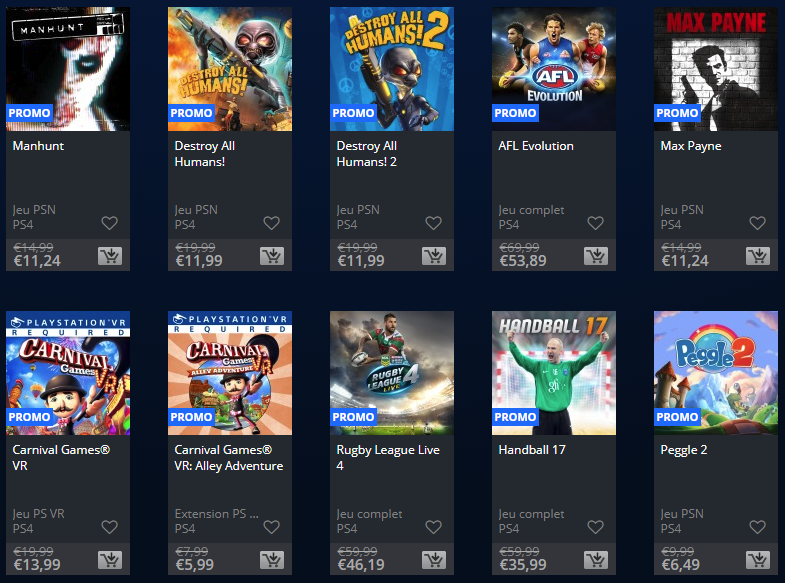Open the Carnival Games VR: Alley Adventure title

pyautogui.click(x=229, y=458)
